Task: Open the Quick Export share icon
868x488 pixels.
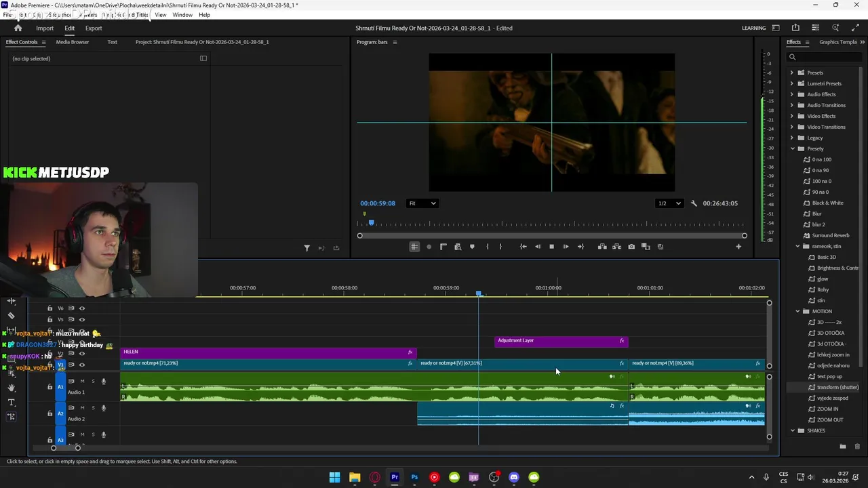Action: click(795, 28)
